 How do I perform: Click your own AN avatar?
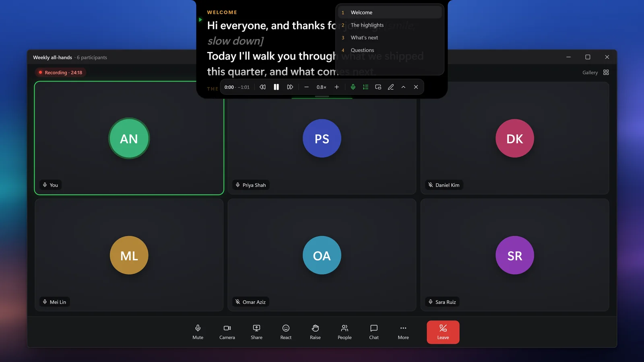tap(129, 138)
